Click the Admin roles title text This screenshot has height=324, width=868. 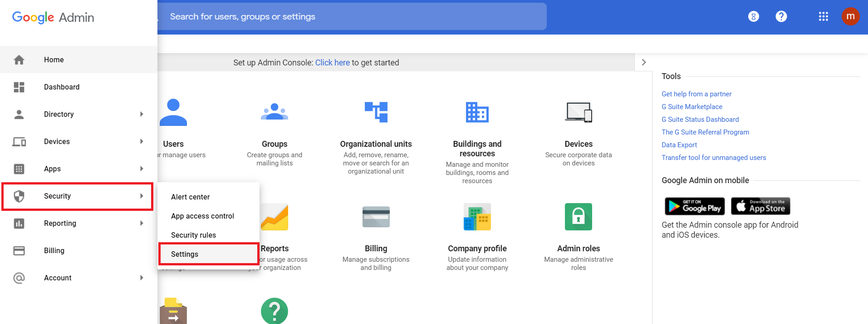tap(579, 249)
